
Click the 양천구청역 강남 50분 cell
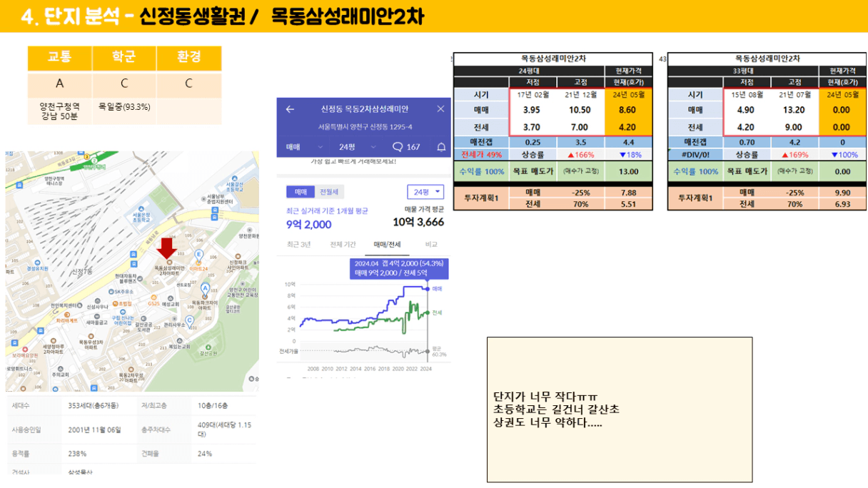point(60,111)
